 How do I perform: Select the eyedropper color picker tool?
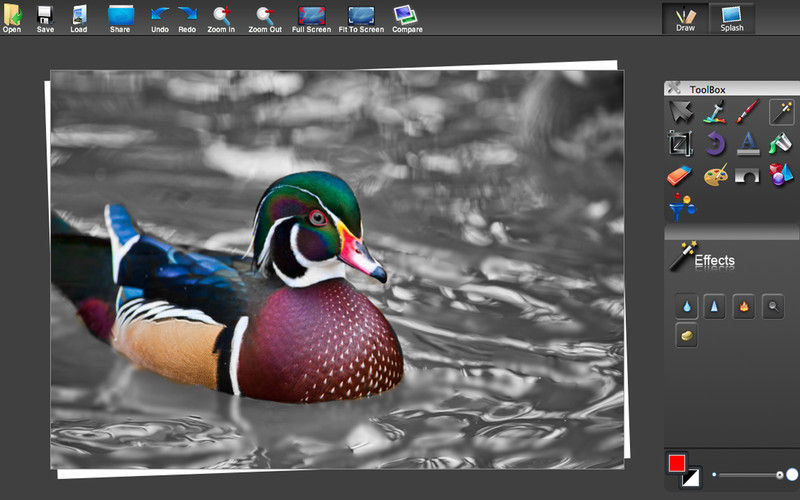pyautogui.click(x=714, y=112)
